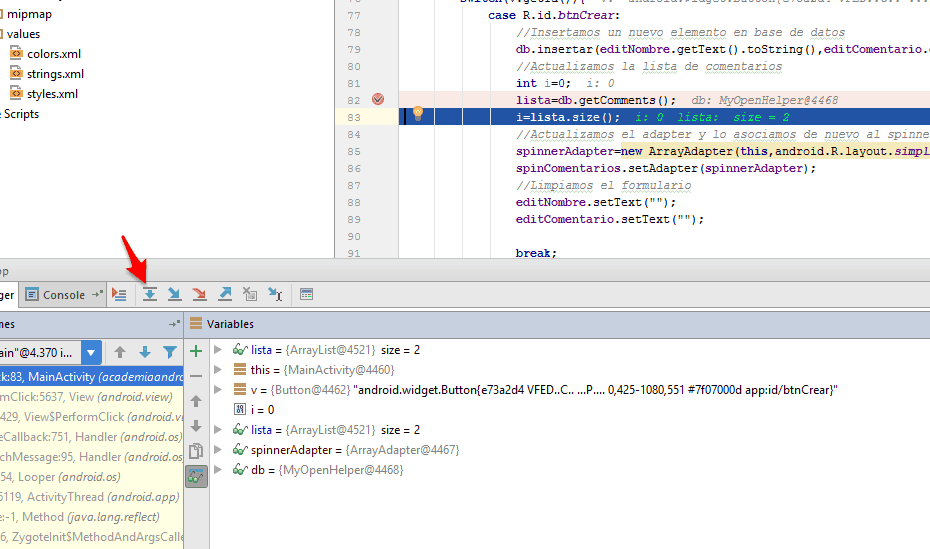930x549 pixels.
Task: Select the highlighted MainActivity line 83 frame
Action: coord(91,376)
